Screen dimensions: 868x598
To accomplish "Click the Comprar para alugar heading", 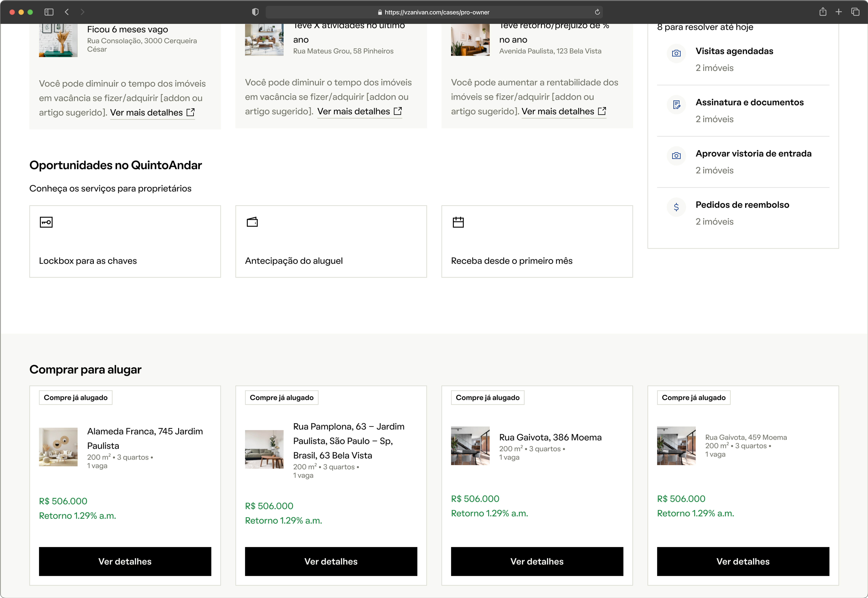I will pos(85,369).
